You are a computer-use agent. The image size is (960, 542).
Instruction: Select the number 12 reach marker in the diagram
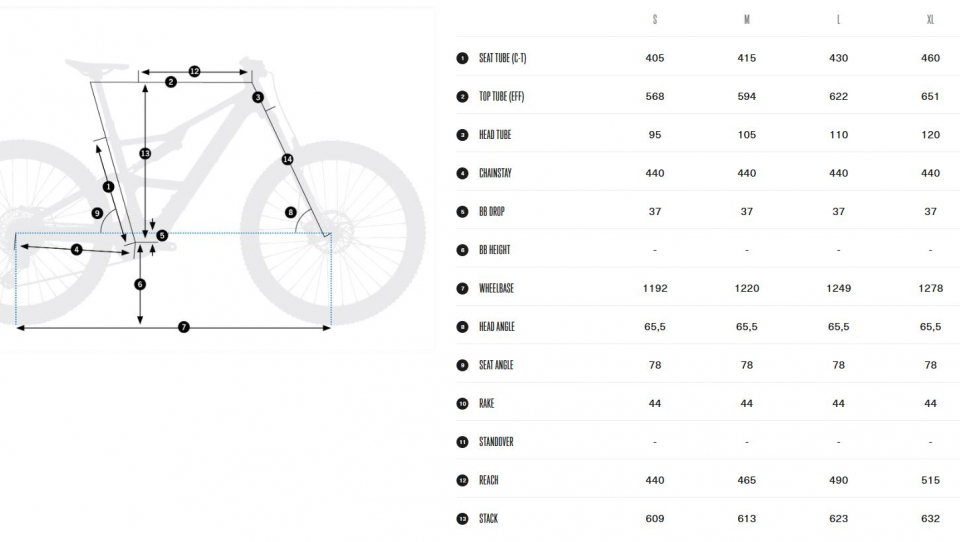[x=194, y=72]
